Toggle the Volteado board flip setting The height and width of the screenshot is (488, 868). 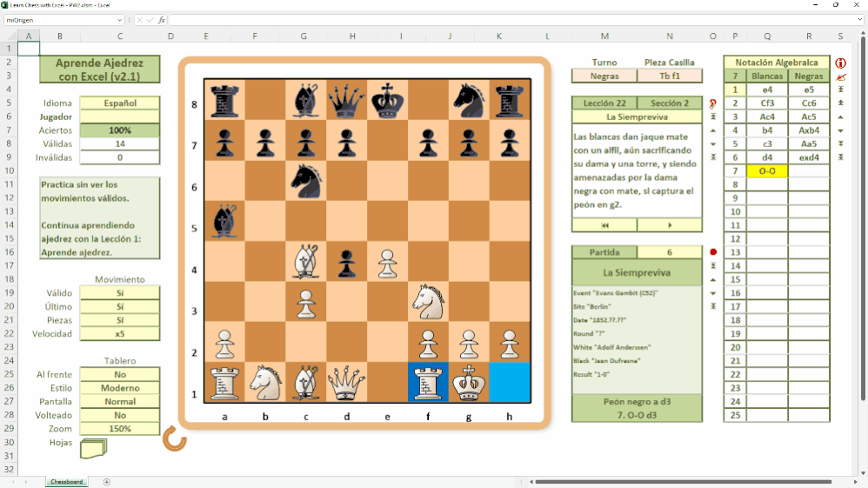pos(120,416)
